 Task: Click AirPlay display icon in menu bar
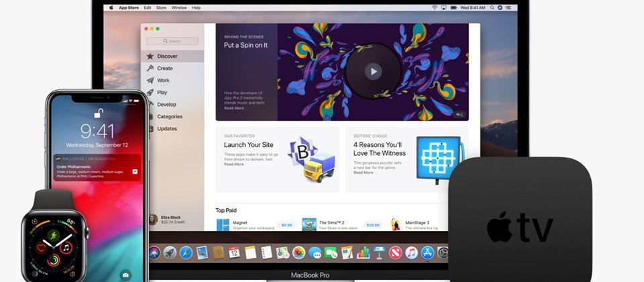444,7
